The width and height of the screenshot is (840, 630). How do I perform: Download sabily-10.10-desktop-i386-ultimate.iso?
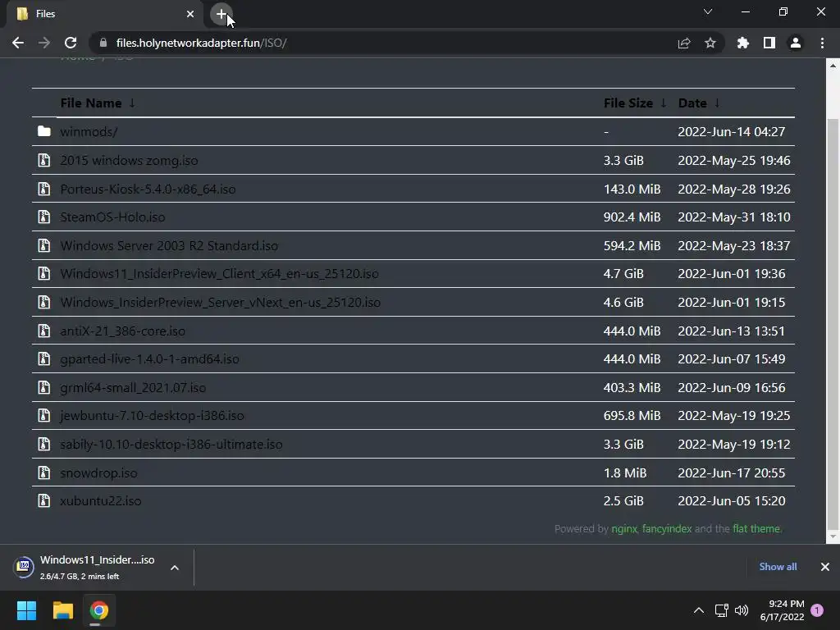click(x=171, y=444)
